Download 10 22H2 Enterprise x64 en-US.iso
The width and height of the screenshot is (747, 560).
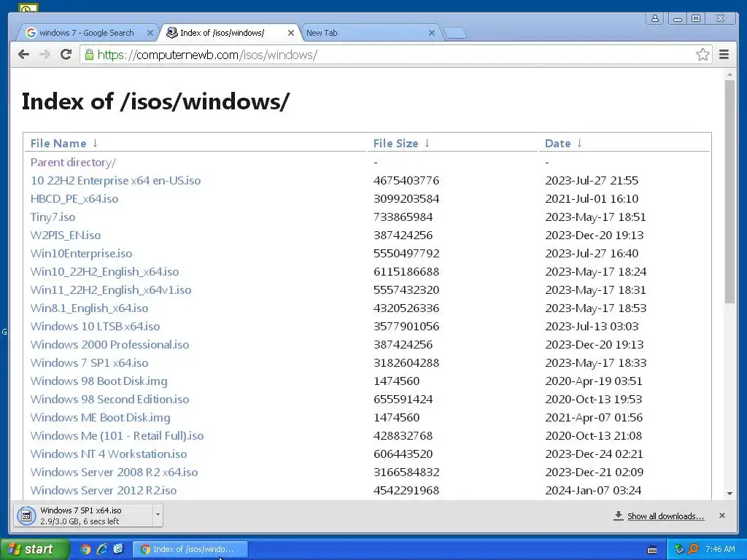pyautogui.click(x=115, y=181)
